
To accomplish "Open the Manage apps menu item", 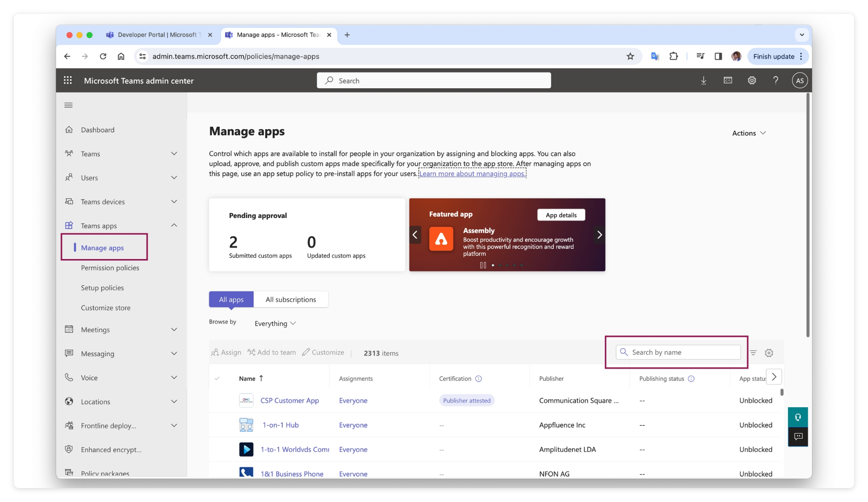I will [x=102, y=248].
